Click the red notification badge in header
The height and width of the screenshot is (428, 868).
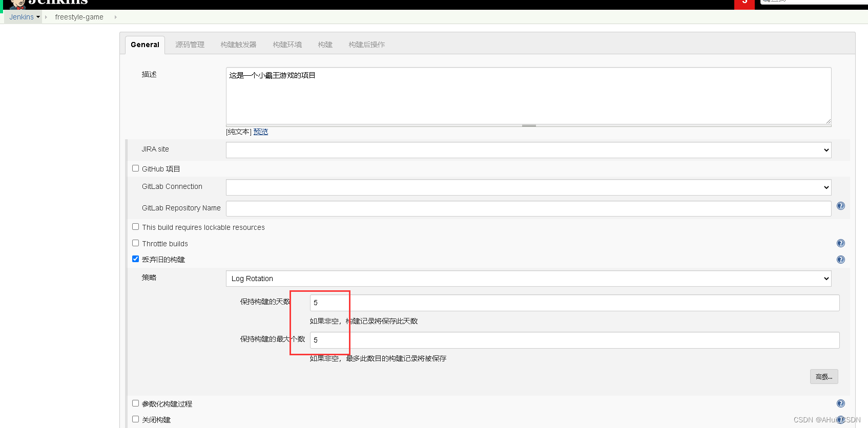pos(745,4)
